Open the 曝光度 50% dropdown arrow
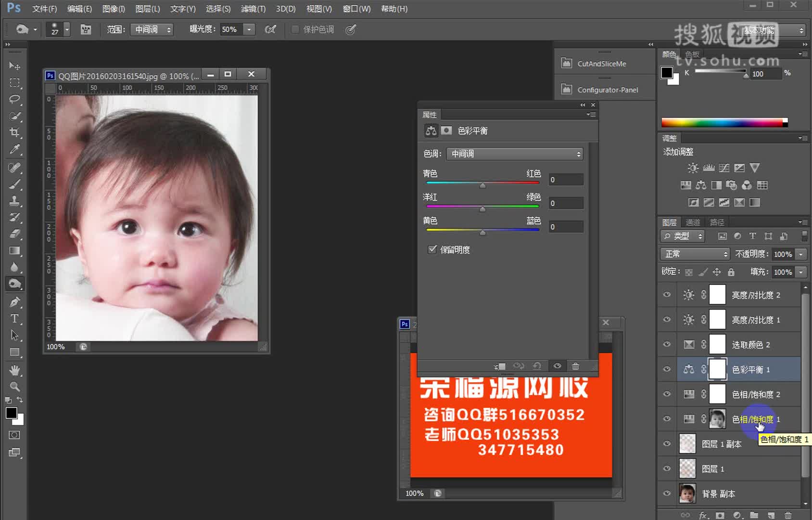Image resolution: width=812 pixels, height=520 pixels. (x=249, y=29)
